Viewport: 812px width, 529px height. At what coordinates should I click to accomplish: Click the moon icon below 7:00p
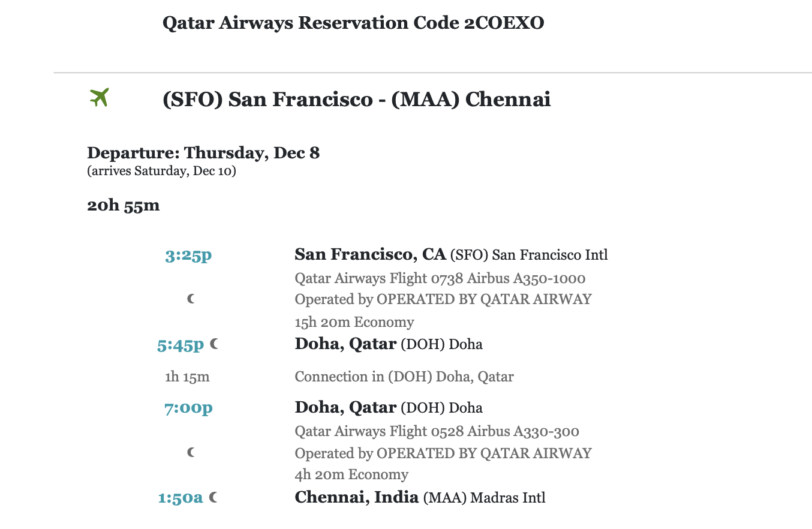coord(191,452)
